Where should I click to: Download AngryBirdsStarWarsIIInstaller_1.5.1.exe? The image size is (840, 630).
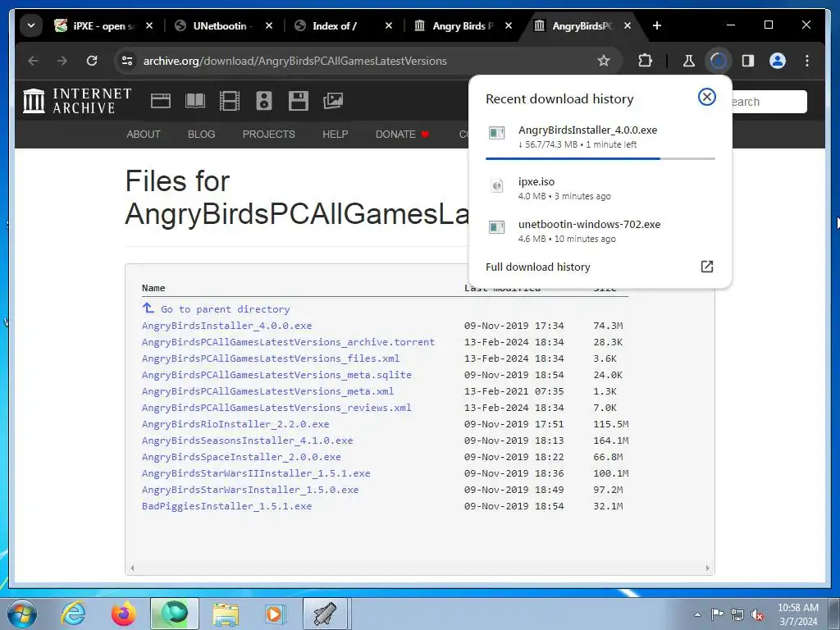coord(256,473)
